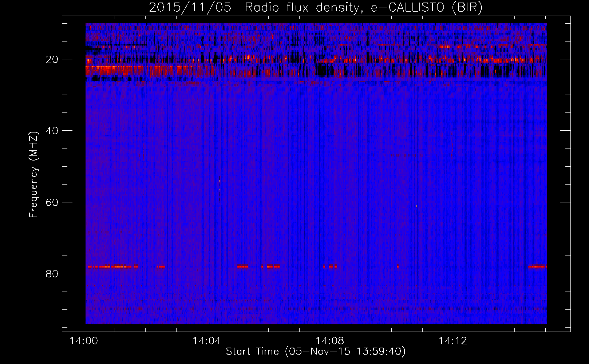Click the 14:12 time tick label
The width and height of the screenshot is (589, 364).
[x=453, y=341]
